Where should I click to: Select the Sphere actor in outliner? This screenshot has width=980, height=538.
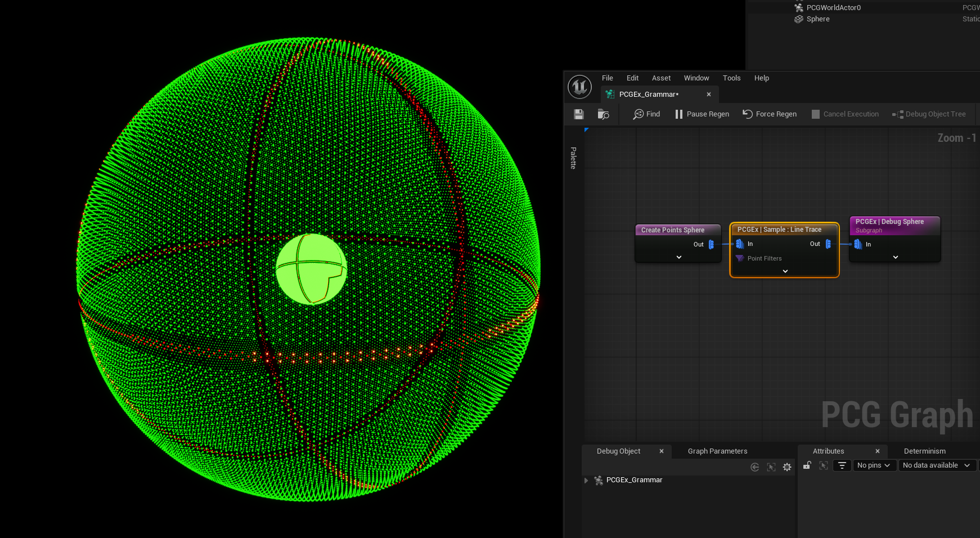(x=817, y=19)
